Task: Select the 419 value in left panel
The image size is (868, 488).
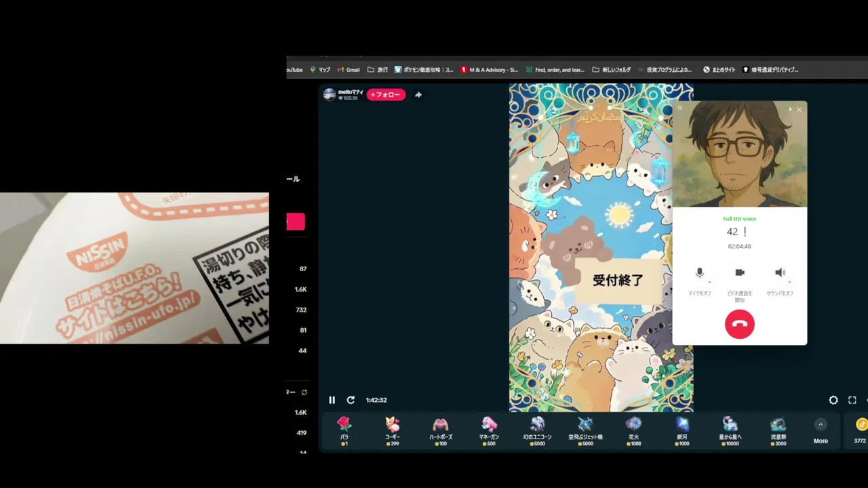Action: pos(302,432)
